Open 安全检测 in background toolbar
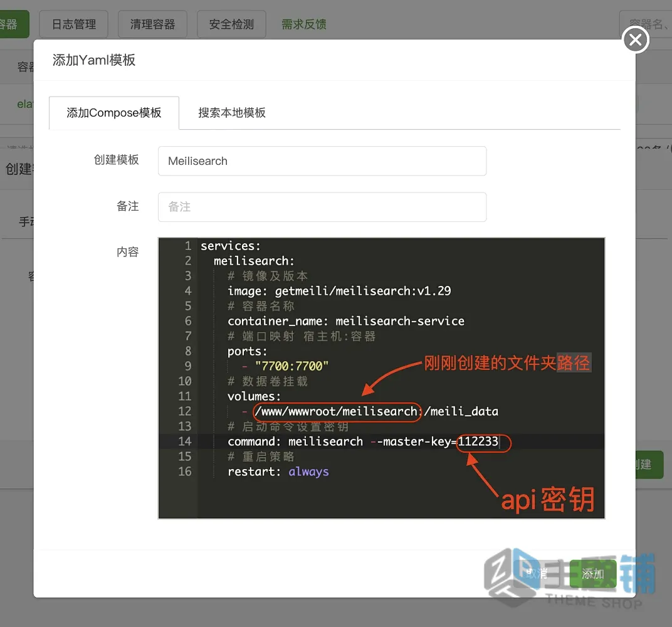The image size is (672, 627). pos(231,24)
